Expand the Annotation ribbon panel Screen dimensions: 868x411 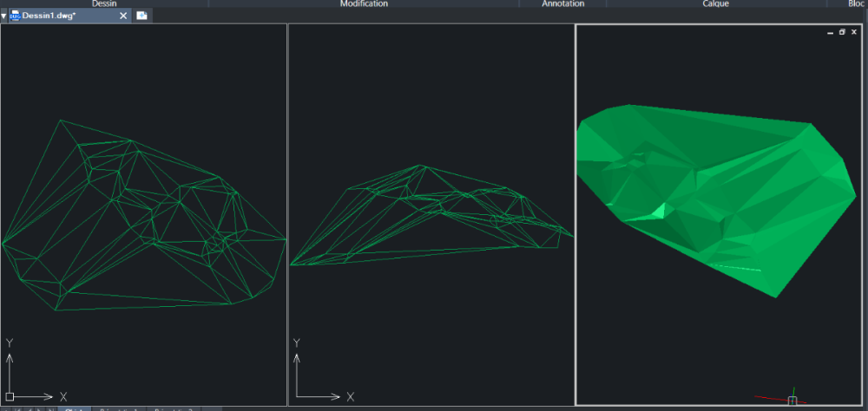click(x=563, y=3)
